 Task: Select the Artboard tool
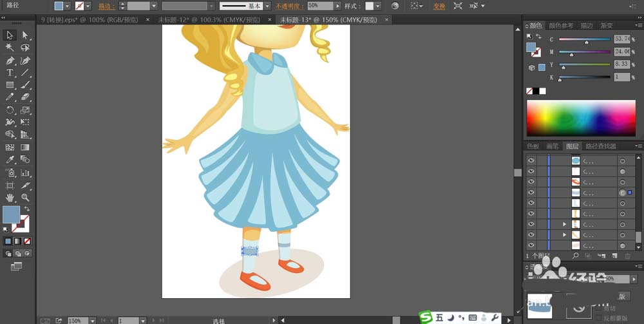[x=10, y=186]
